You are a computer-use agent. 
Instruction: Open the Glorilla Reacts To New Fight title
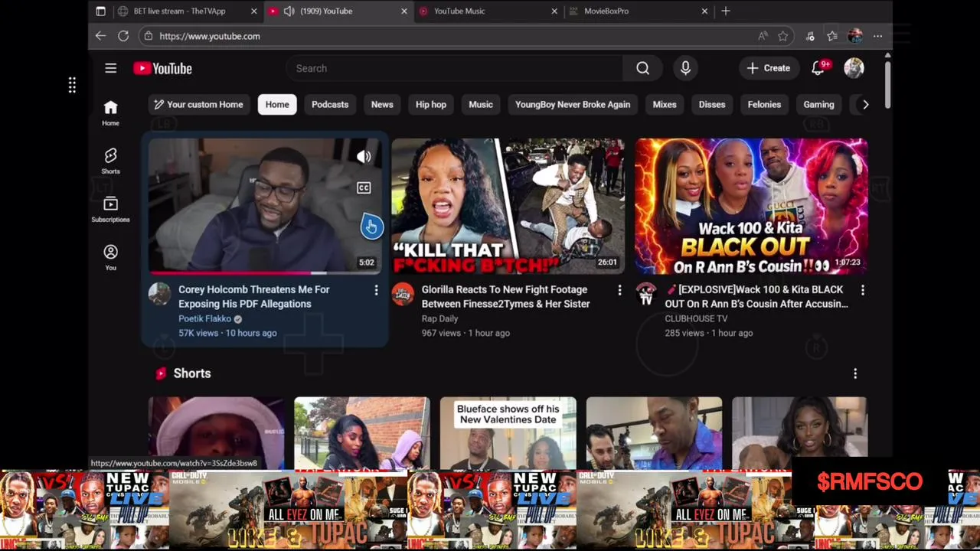(x=505, y=297)
